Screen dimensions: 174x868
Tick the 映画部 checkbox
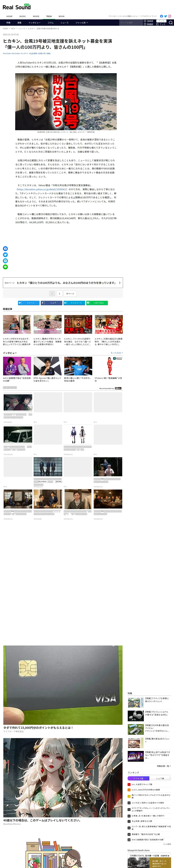pyautogui.click(x=145, y=24)
